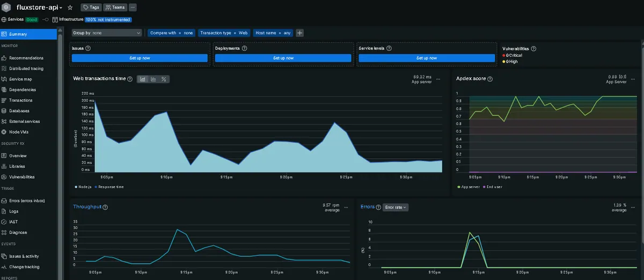
Task: Open the Tags button
Action: (90, 8)
